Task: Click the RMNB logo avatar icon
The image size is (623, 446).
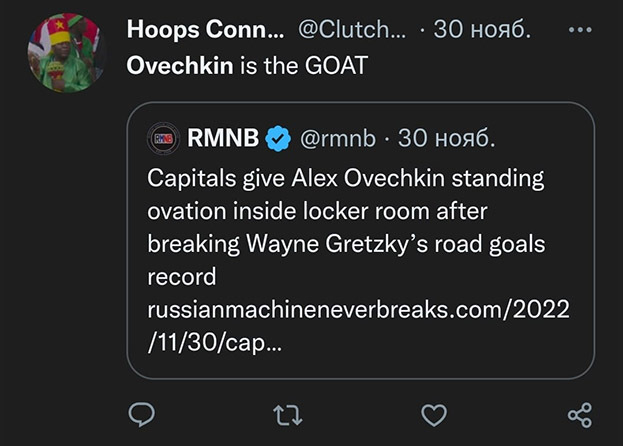Action: (163, 138)
